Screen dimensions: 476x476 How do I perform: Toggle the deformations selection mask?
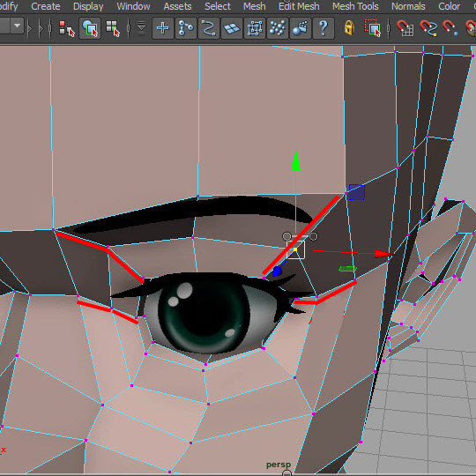(255, 28)
